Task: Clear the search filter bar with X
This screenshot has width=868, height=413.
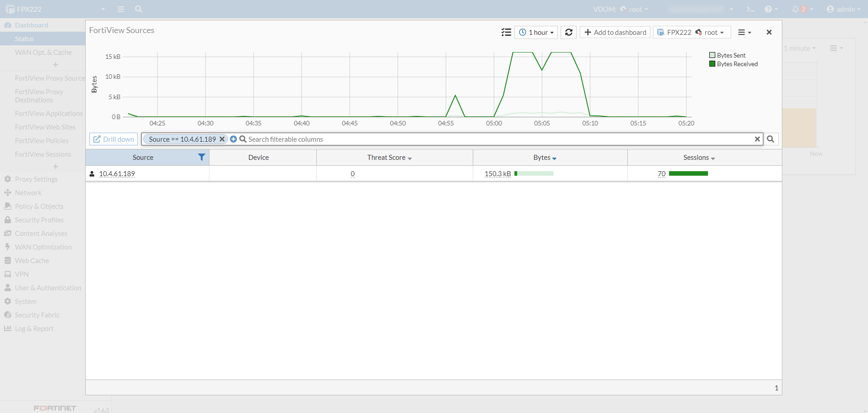Action: coord(757,139)
